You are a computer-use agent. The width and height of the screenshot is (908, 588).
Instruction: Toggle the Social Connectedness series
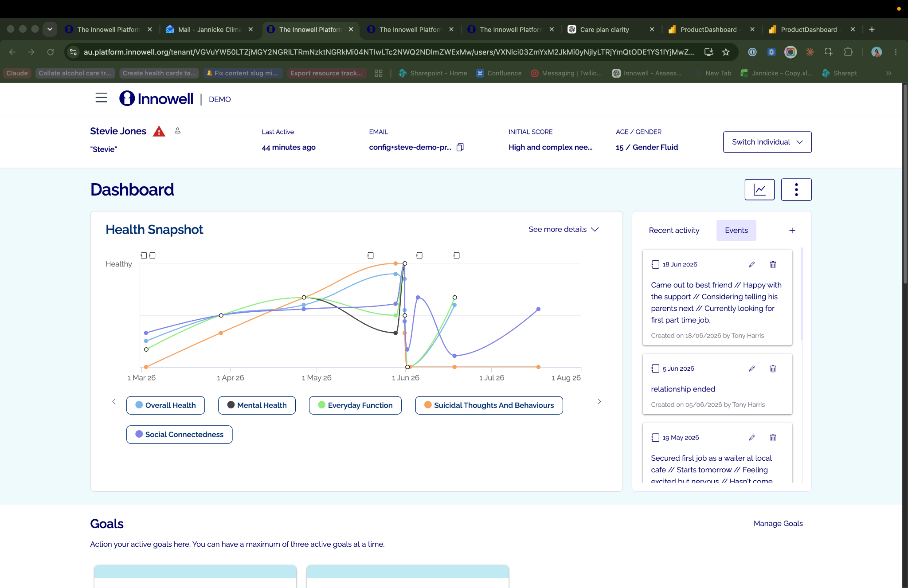(x=179, y=435)
